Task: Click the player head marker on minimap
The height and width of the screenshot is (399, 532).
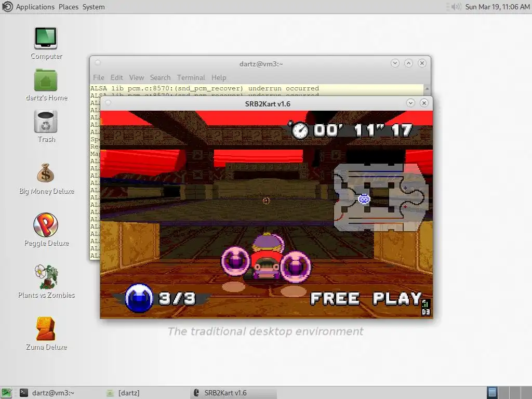Action: pyautogui.click(x=364, y=199)
